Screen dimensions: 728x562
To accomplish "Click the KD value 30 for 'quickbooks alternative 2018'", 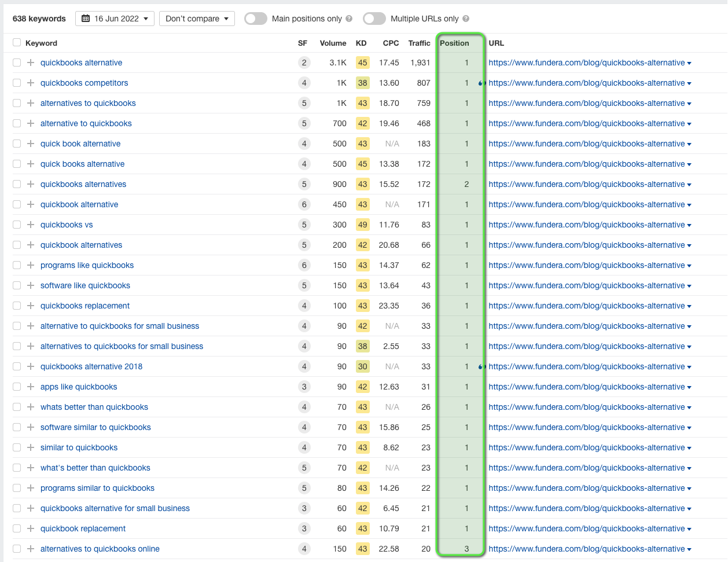I will tap(363, 366).
